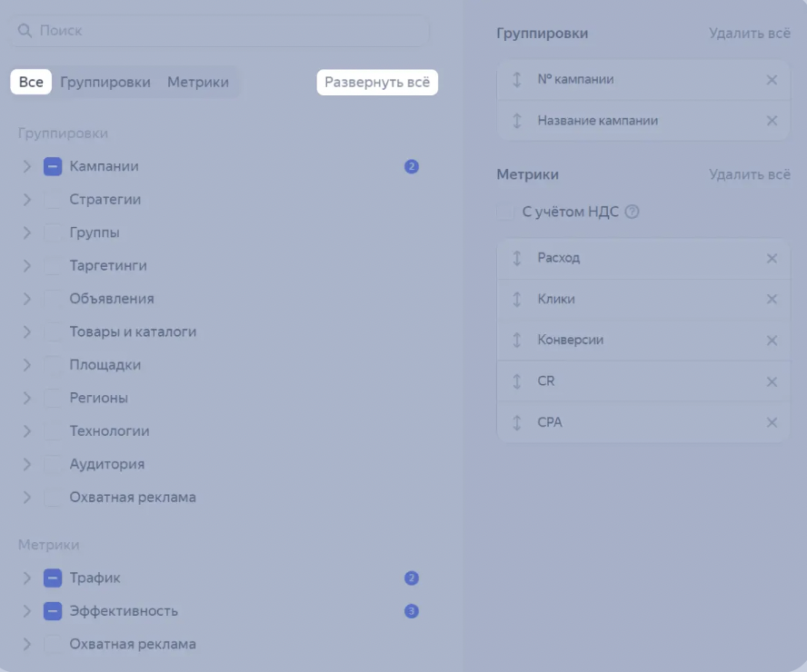807x672 pixels.
Task: Select the Все tab
Action: 31,82
